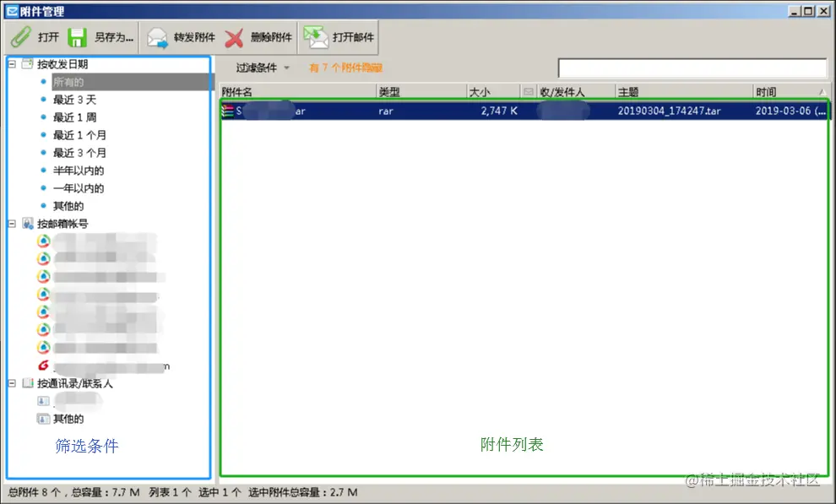Viewport: 836px width, 504px height.
Task: Click the green floppy 另存为 icon
Action: coord(78,37)
